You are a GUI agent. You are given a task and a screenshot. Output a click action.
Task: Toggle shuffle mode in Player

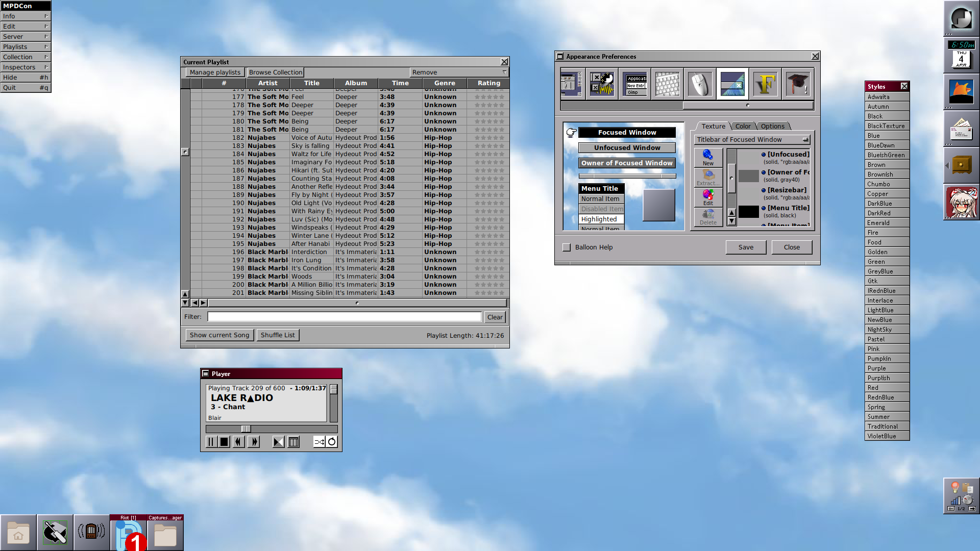pos(319,442)
